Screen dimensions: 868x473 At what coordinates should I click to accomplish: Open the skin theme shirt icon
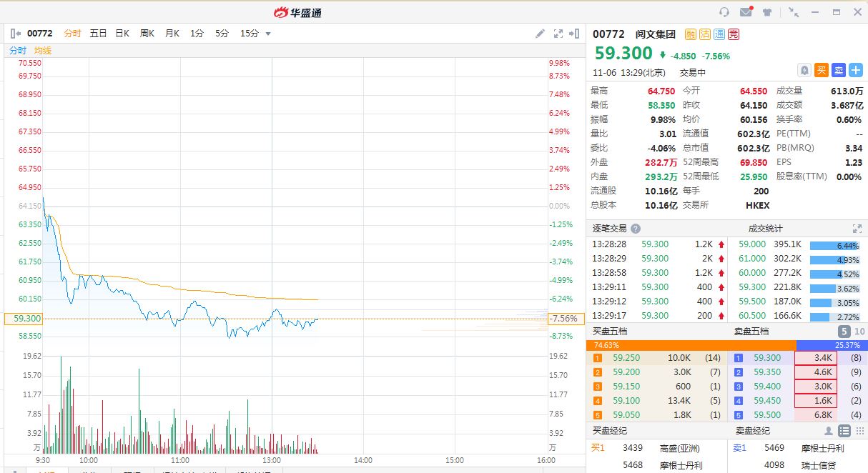click(x=768, y=12)
